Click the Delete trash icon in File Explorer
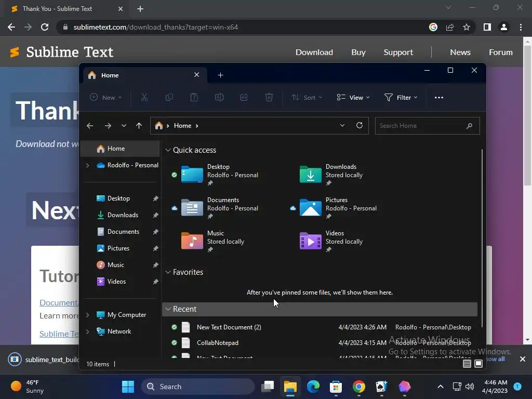532x399 pixels. (269, 97)
